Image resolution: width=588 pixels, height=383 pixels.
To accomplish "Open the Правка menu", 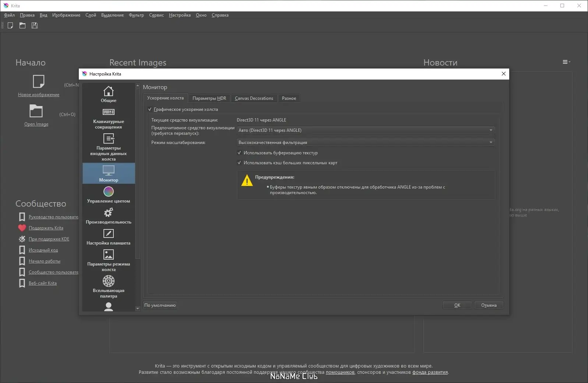I will [x=27, y=15].
